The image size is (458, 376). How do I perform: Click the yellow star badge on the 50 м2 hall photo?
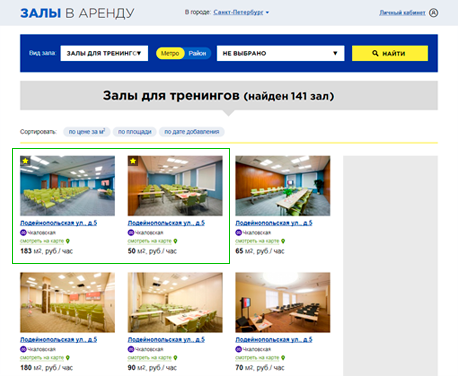pyautogui.click(x=133, y=161)
